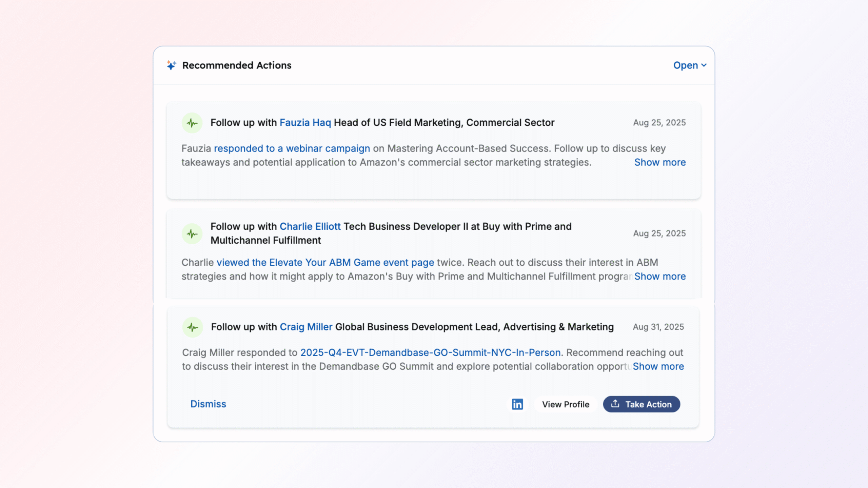Click the activity pulse icon on the Charlie Elliott card
The width and height of the screenshot is (868, 488).
(192, 233)
